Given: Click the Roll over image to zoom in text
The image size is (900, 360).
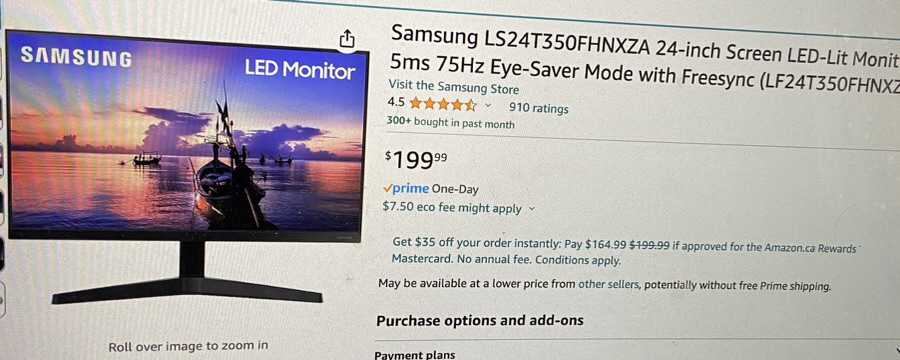Looking at the screenshot, I should (x=188, y=346).
